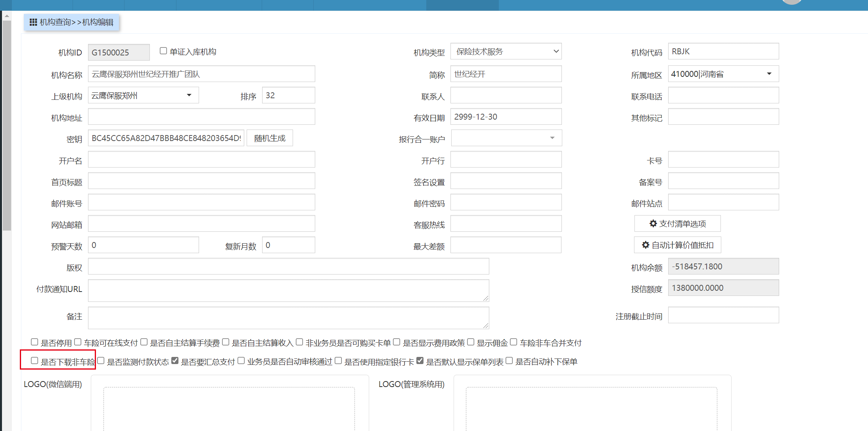Open the 机构类型 dropdown

coord(506,51)
